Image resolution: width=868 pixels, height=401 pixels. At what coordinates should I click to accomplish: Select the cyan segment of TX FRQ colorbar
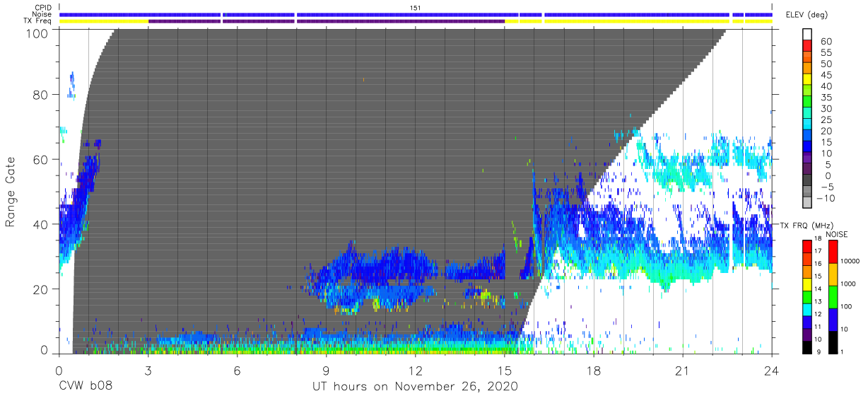pyautogui.click(x=809, y=310)
